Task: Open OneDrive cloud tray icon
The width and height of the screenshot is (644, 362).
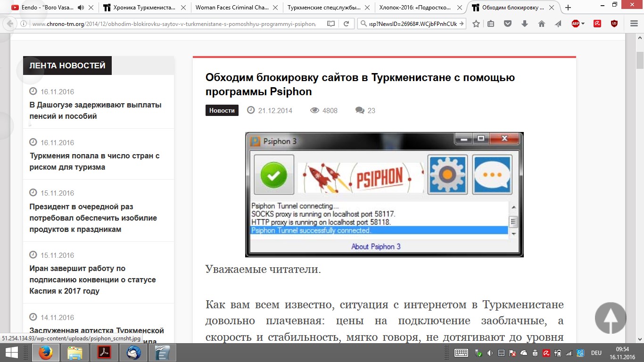Action: pyautogui.click(x=524, y=353)
